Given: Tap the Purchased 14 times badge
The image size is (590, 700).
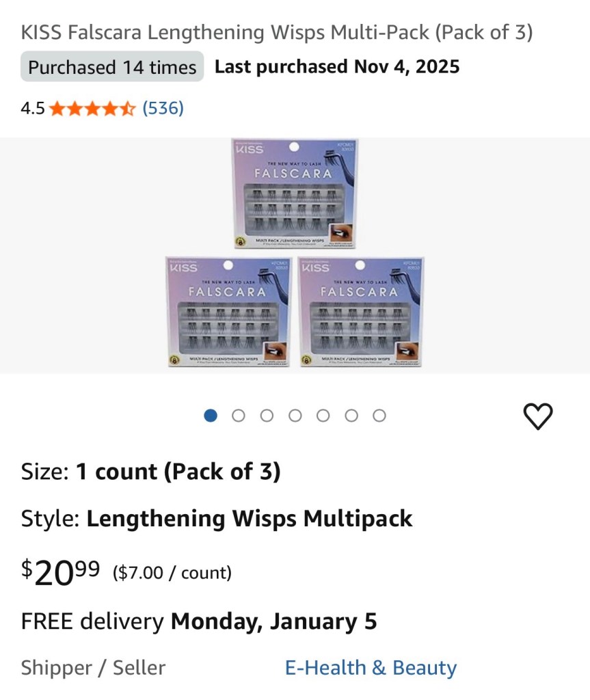Looking at the screenshot, I should click(112, 67).
